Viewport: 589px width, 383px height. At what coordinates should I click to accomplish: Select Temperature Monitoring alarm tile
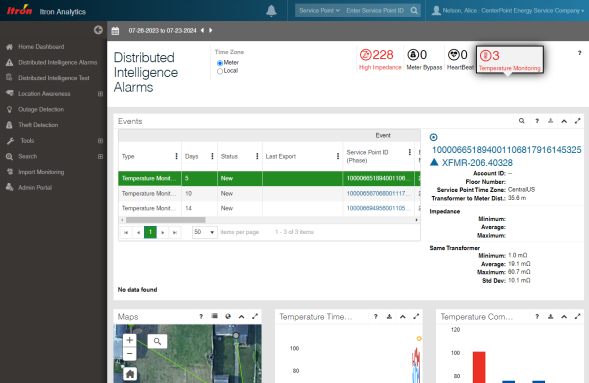510,59
